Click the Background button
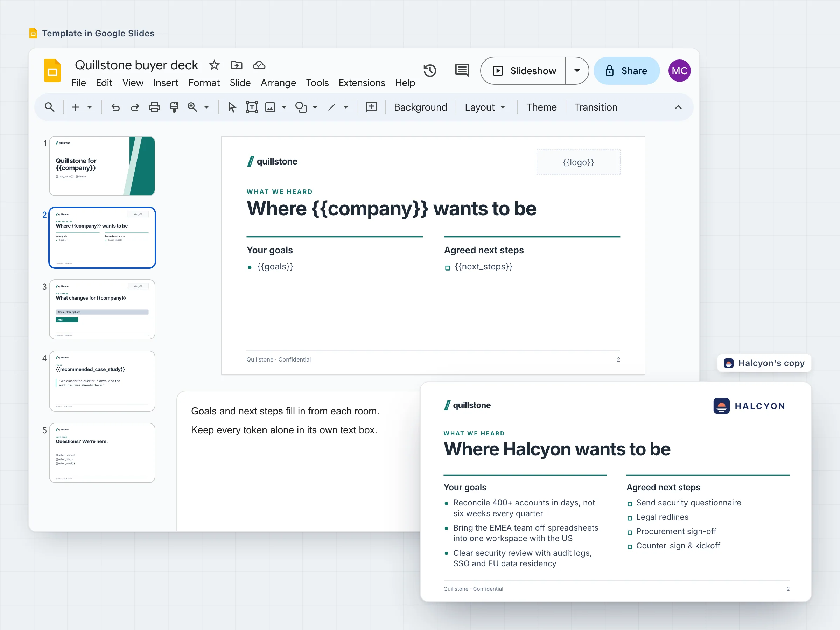The image size is (840, 630). click(x=420, y=107)
